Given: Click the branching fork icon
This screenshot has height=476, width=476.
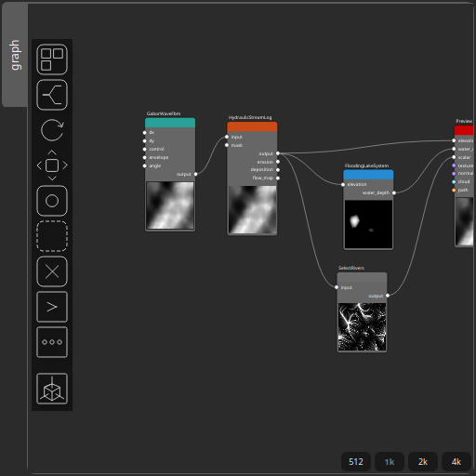Looking at the screenshot, I should click(x=52, y=95).
